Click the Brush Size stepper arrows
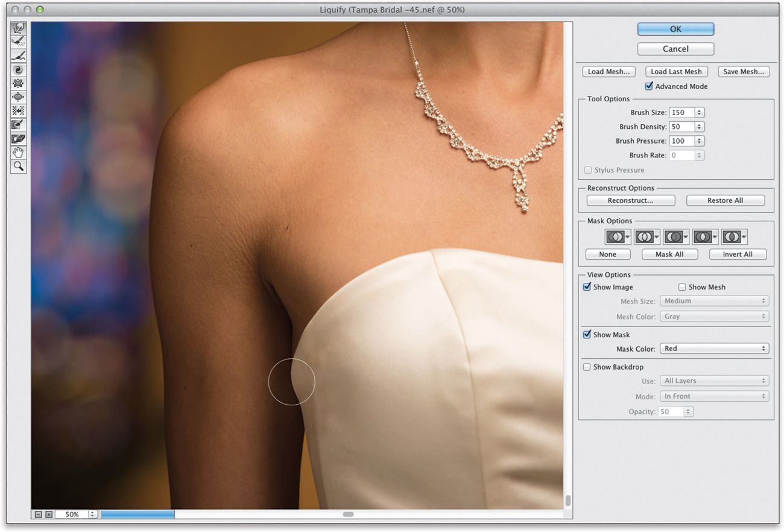Screen dimensions: 784x532 (x=700, y=112)
